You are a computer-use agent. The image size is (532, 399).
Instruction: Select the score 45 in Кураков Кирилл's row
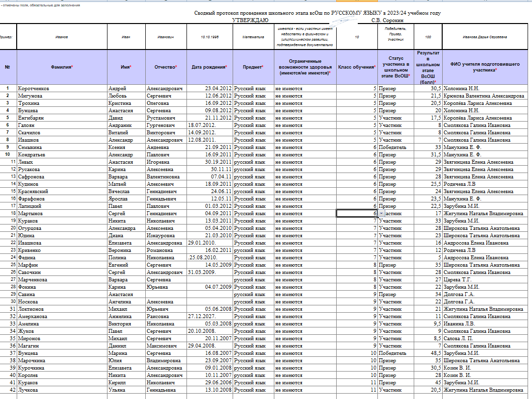(x=438, y=383)
